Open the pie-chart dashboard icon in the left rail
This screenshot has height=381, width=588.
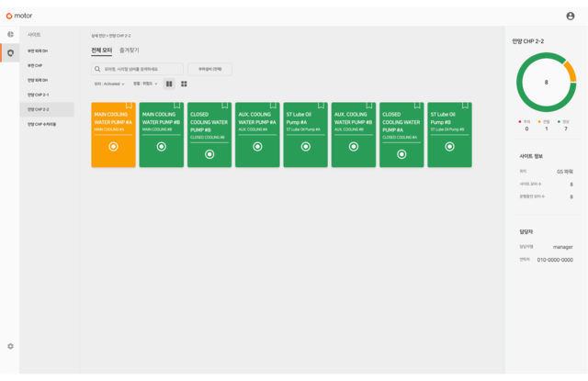pos(10,35)
